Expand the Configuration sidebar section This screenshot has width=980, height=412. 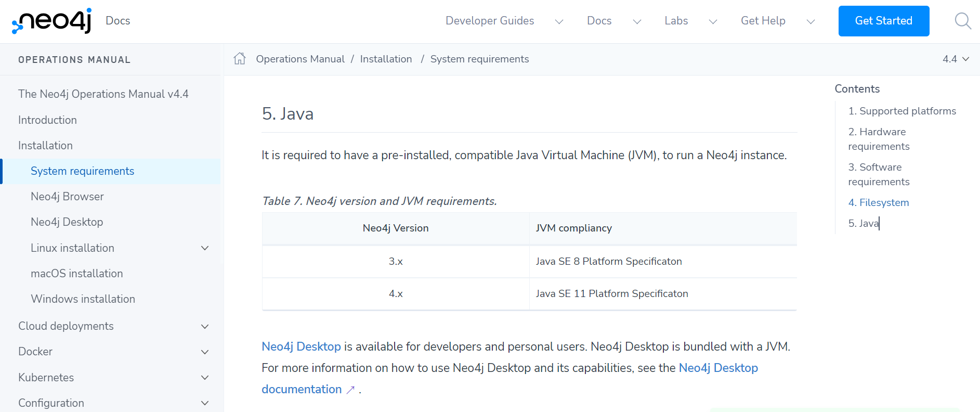click(205, 403)
